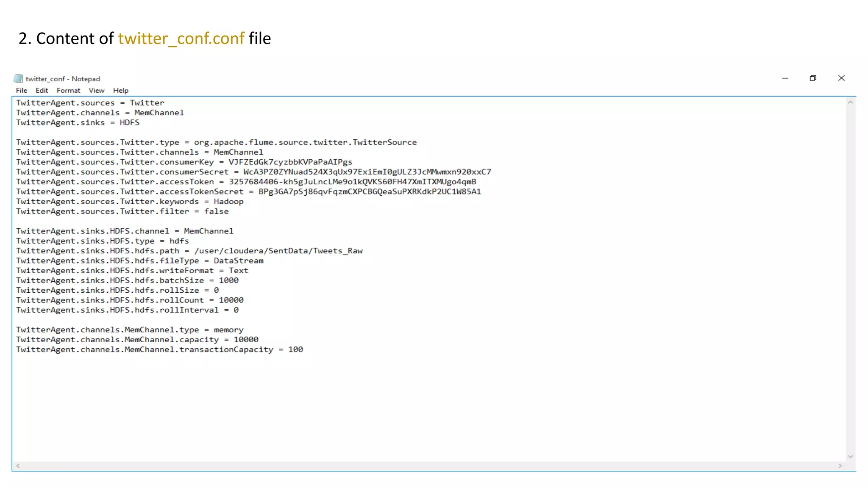Open the View menu
The image size is (868, 488).
(96, 90)
